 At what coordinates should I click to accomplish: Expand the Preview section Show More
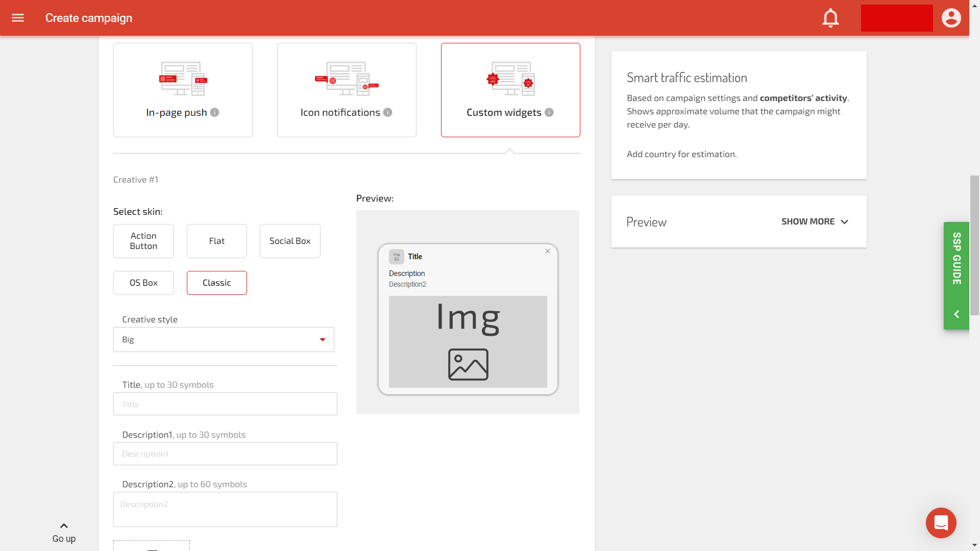[815, 221]
